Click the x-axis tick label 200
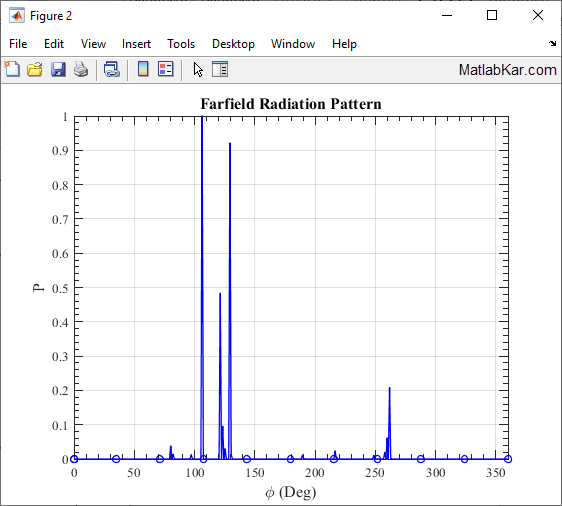 [x=315, y=473]
